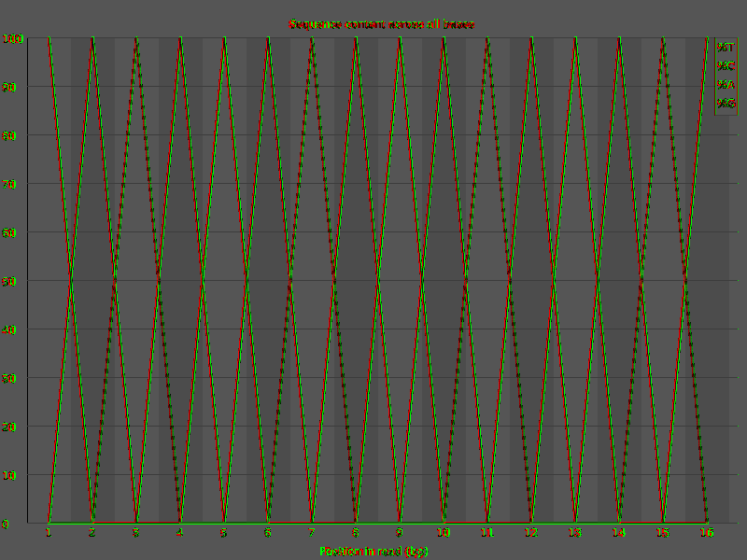Click y-axis tick label 70
The image size is (747, 560).
(9, 184)
